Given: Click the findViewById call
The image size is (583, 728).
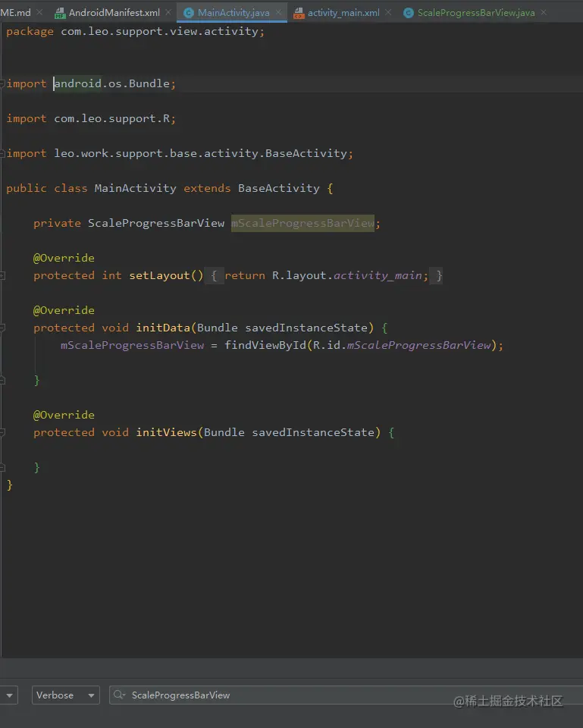Looking at the screenshot, I should [265, 346].
